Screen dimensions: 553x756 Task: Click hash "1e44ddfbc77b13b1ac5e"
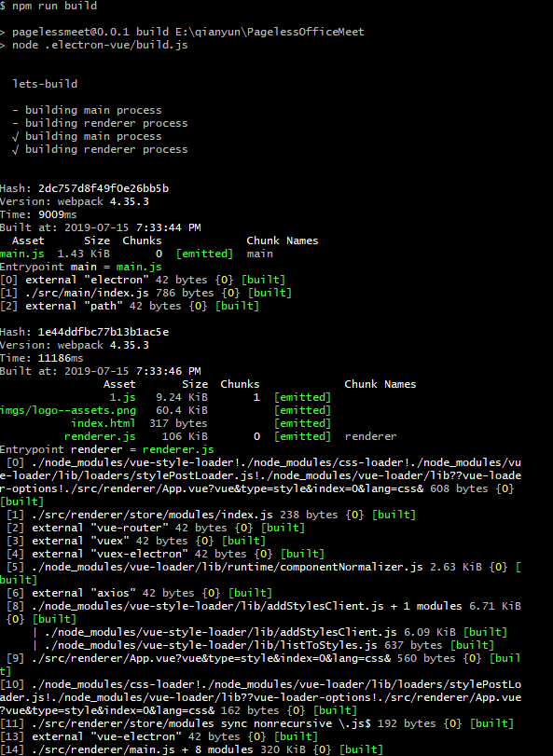point(104,332)
